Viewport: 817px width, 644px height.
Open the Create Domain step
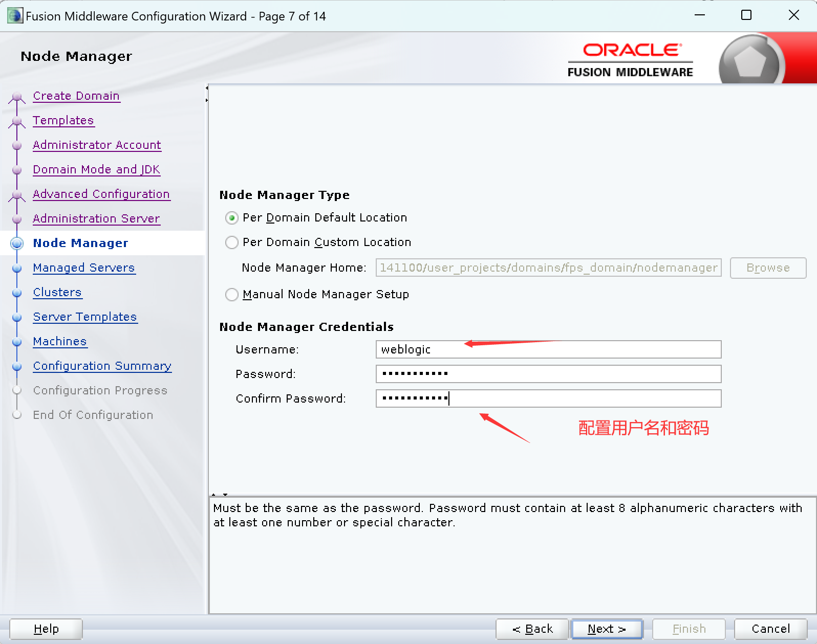pos(76,96)
